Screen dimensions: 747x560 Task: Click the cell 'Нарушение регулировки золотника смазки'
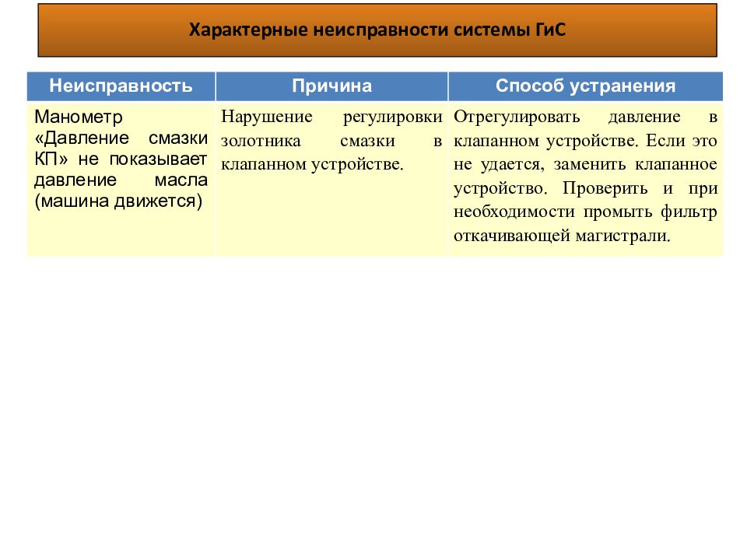[x=331, y=179]
